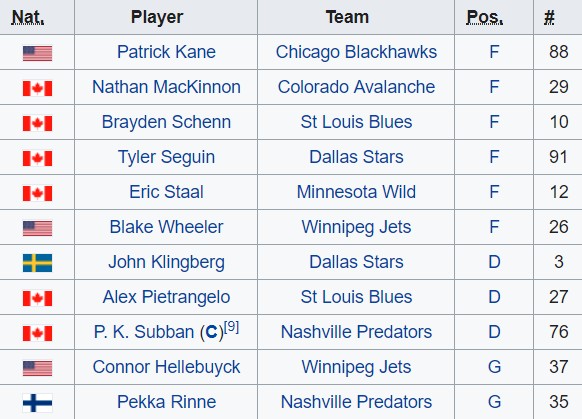Click the # column header
582x419 pixels.
[549, 17]
